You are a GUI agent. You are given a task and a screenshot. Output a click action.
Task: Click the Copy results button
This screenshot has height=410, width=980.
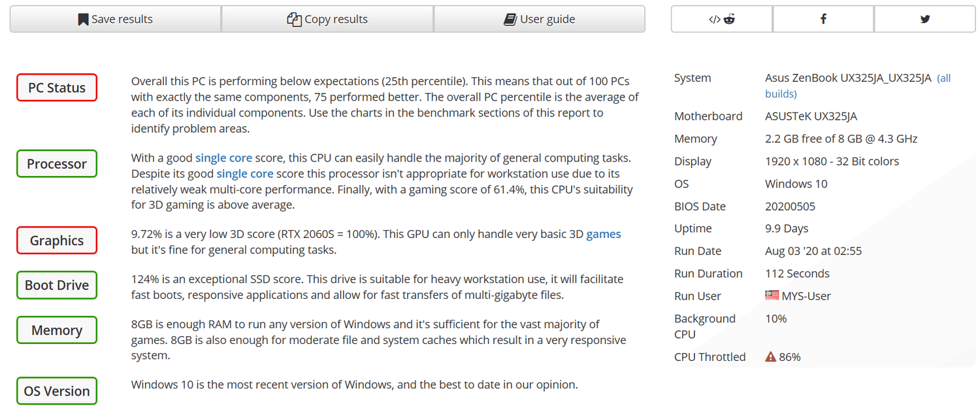[x=327, y=19]
